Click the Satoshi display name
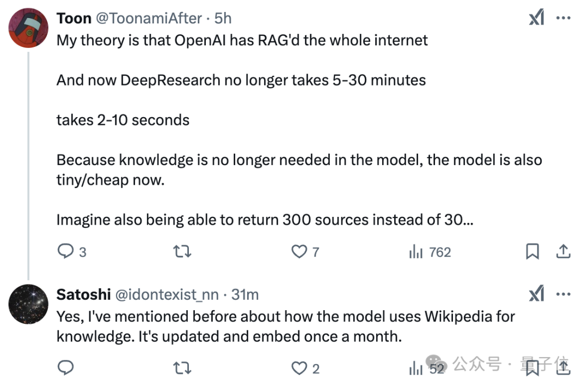This screenshot has width=588, height=387. click(x=83, y=295)
